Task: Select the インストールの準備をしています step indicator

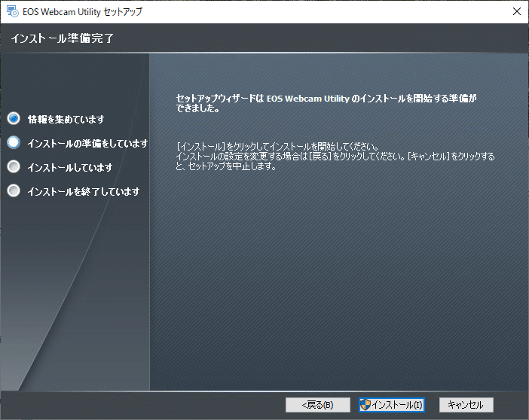Action: tap(14, 142)
